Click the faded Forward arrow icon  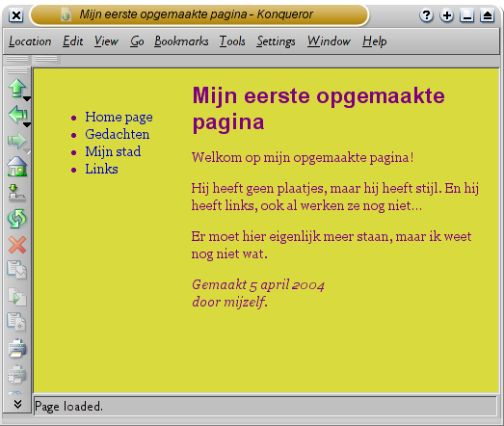(16, 141)
